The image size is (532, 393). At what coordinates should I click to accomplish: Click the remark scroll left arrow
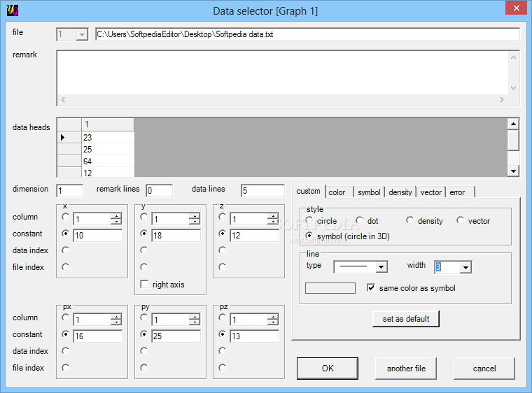63,100
